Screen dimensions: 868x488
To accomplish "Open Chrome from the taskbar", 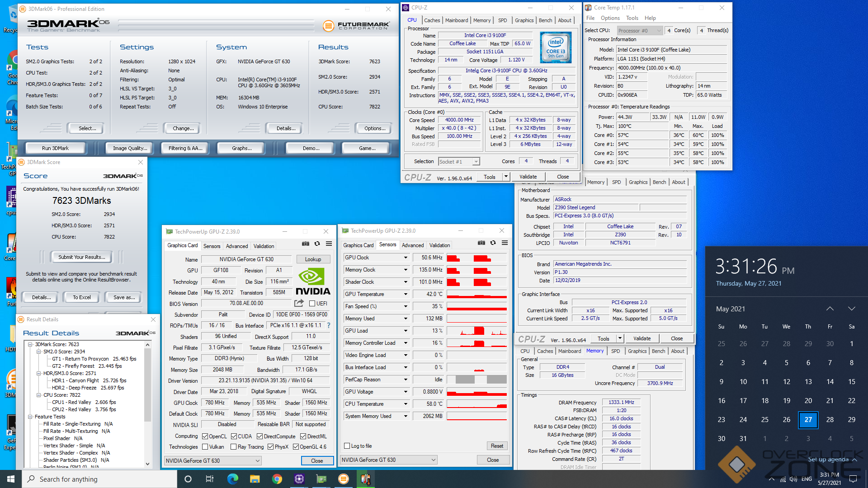I will pyautogui.click(x=277, y=479).
